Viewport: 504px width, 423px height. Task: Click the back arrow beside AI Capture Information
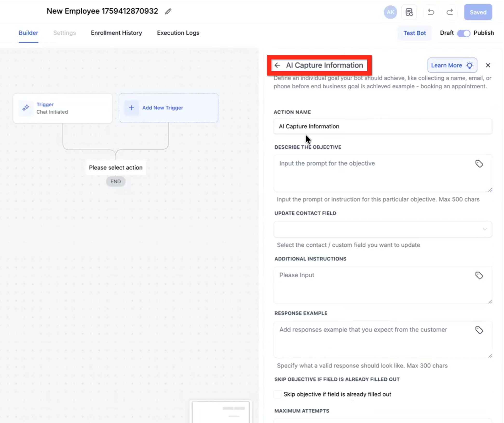click(277, 65)
